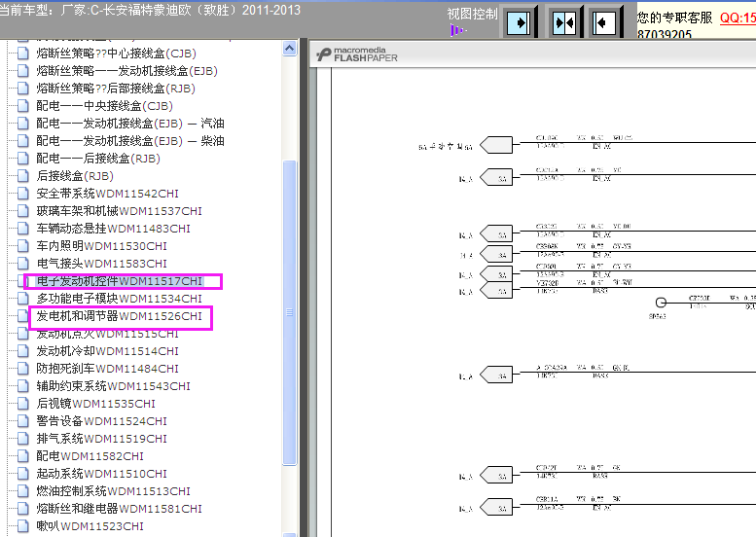Open 车辆动态悬挂WDM11483CHI
This screenshot has height=537, width=756.
(113, 229)
